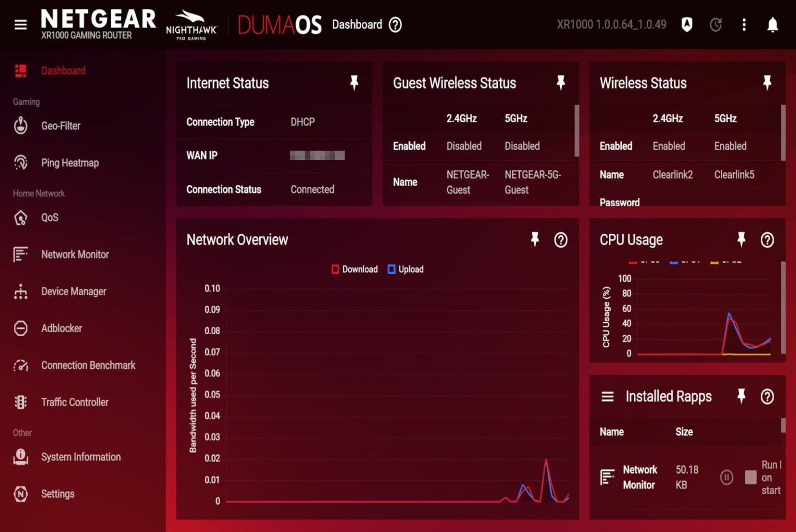
Task: Open the Geo-Filter tool
Action: click(x=61, y=125)
